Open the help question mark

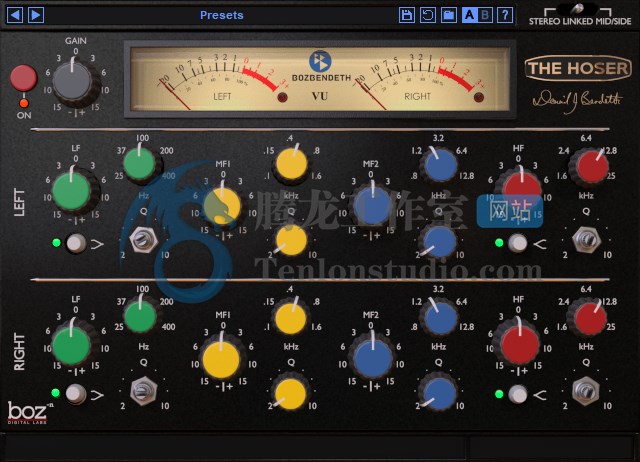pos(505,15)
